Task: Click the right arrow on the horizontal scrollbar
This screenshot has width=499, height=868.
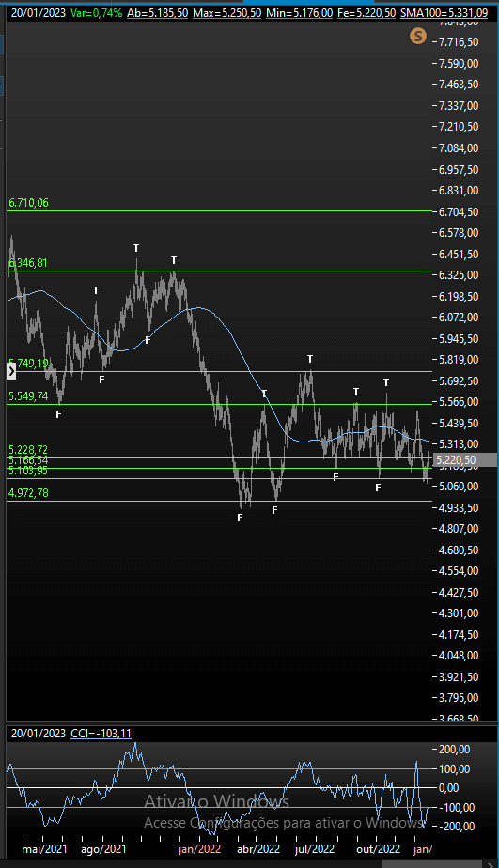Action: click(491, 864)
